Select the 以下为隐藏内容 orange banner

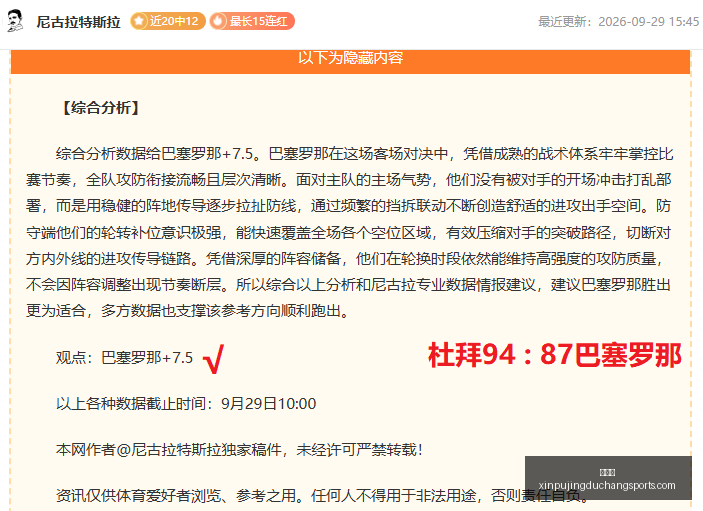350,61
